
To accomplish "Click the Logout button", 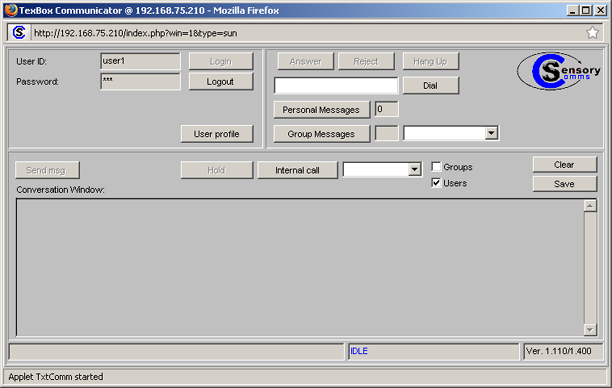I will (221, 82).
